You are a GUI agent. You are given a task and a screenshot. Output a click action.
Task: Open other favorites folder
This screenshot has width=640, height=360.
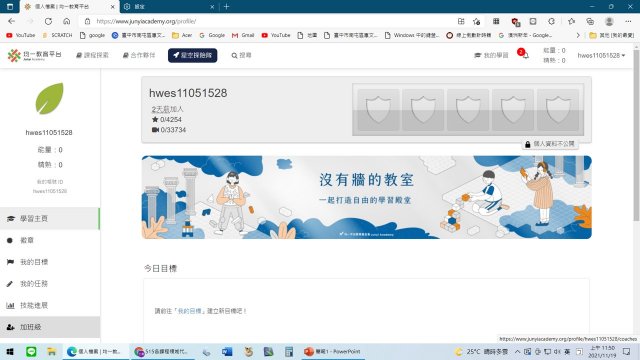coord(611,36)
